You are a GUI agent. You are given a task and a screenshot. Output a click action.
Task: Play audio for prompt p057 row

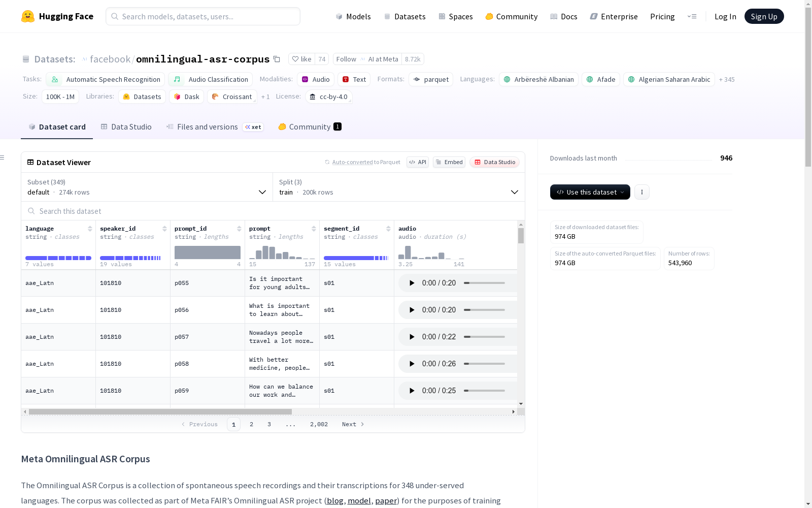[412, 337]
